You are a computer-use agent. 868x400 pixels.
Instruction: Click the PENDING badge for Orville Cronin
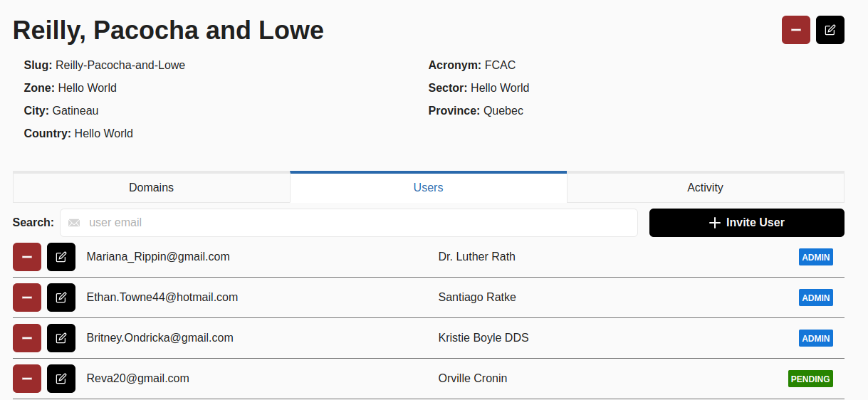[x=810, y=379]
